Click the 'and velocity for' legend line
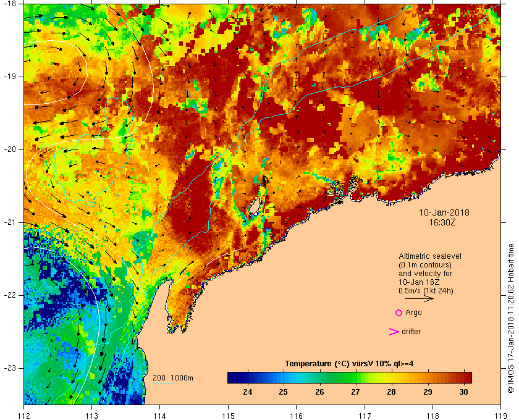Viewport: 519px width, 420px height. (x=425, y=274)
